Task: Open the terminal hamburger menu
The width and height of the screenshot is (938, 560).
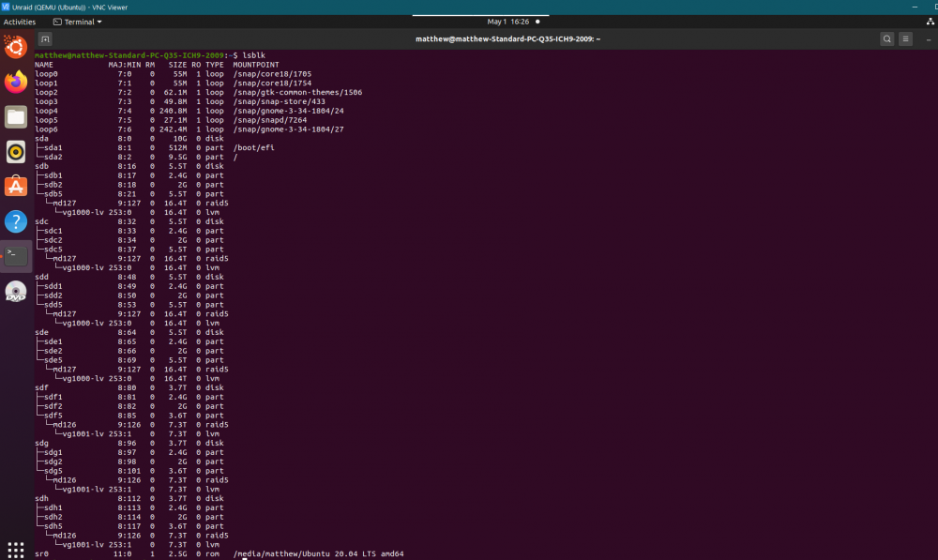Action: pyautogui.click(x=906, y=38)
